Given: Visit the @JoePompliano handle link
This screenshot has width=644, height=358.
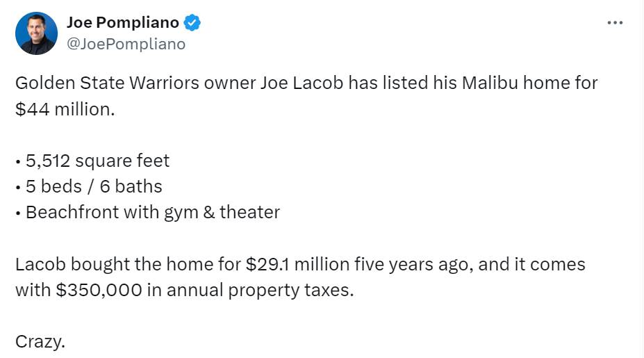Looking at the screenshot, I should pos(126,44).
